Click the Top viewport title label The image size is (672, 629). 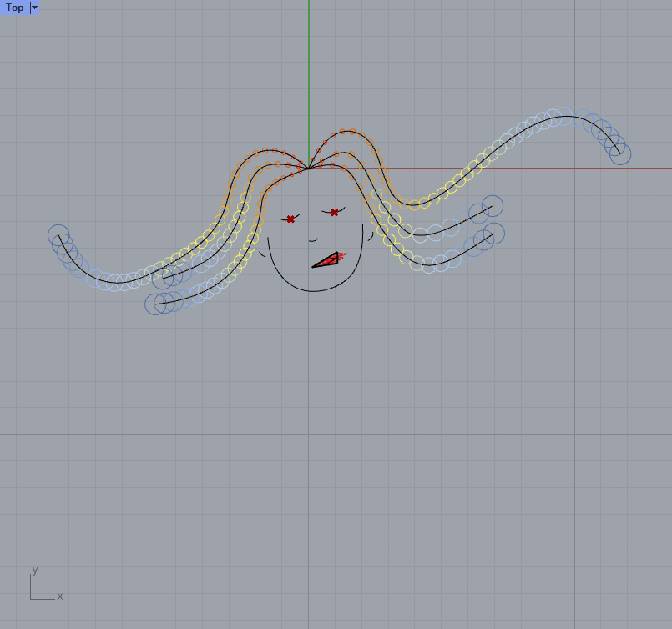click(x=13, y=8)
